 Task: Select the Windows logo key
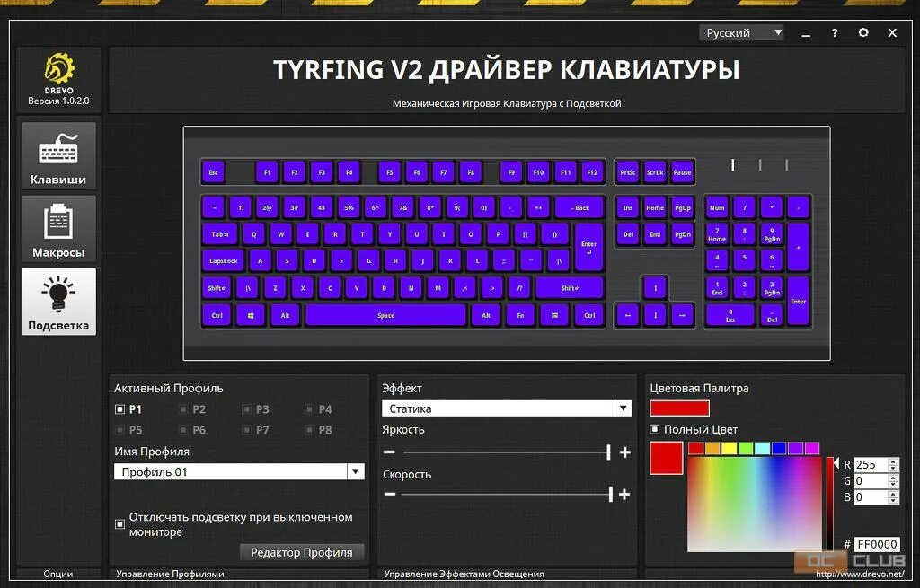[251, 315]
